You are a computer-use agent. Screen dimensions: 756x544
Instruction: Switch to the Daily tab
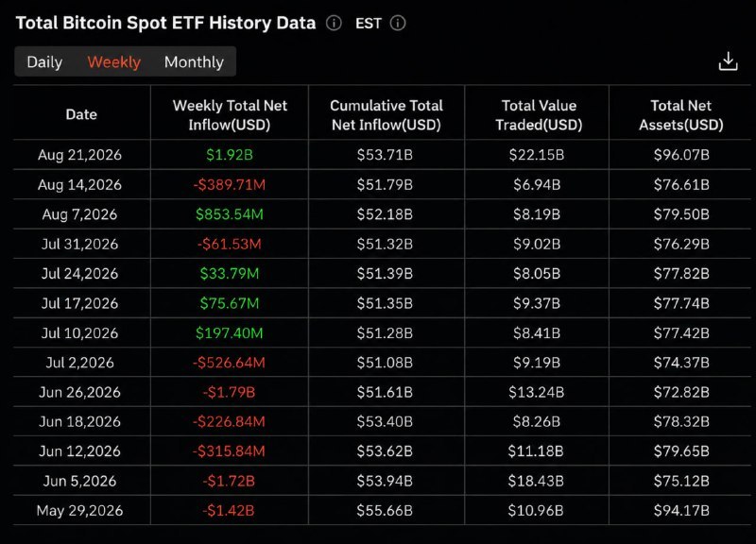click(44, 62)
